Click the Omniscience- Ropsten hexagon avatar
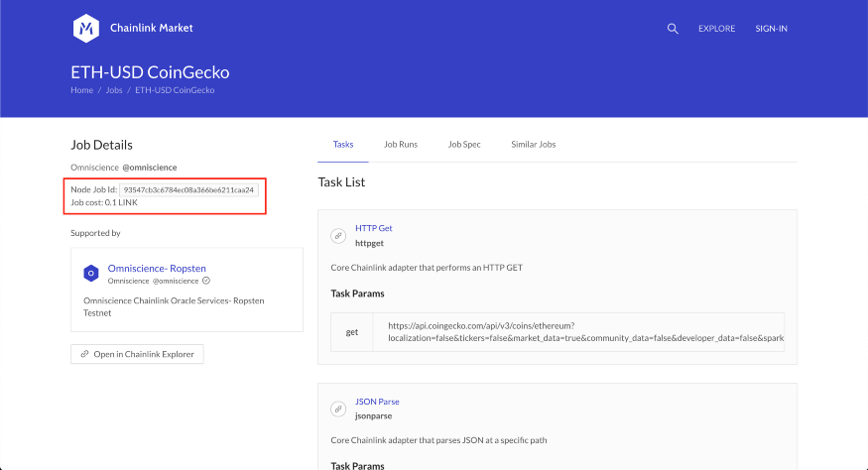 click(x=91, y=273)
